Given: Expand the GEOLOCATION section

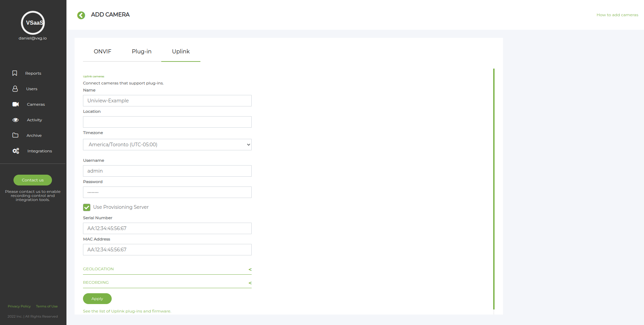Looking at the screenshot, I should [167, 269].
